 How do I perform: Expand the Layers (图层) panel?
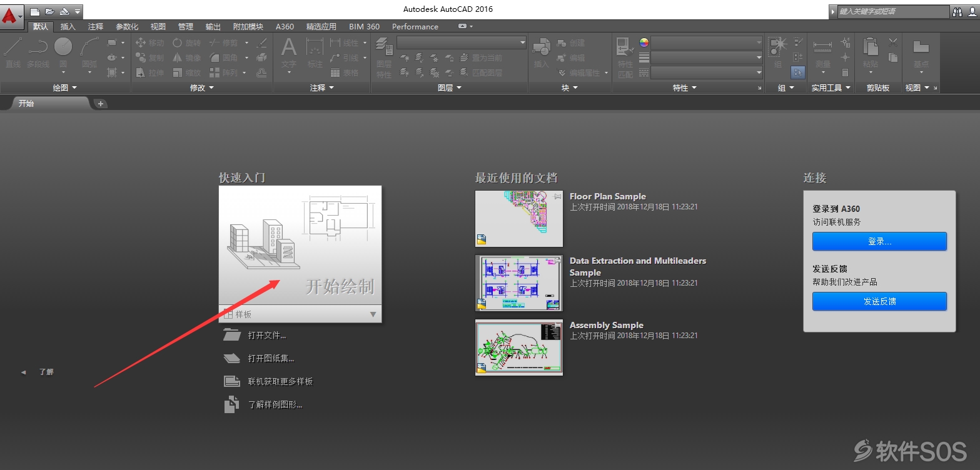[450, 88]
